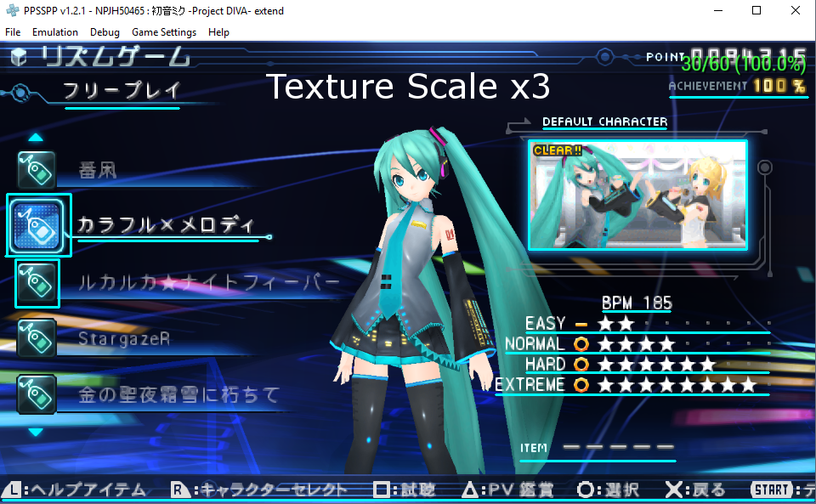Click the カラフル×メロディ song title
Image resolution: width=816 pixels, height=504 pixels.
pos(165,225)
